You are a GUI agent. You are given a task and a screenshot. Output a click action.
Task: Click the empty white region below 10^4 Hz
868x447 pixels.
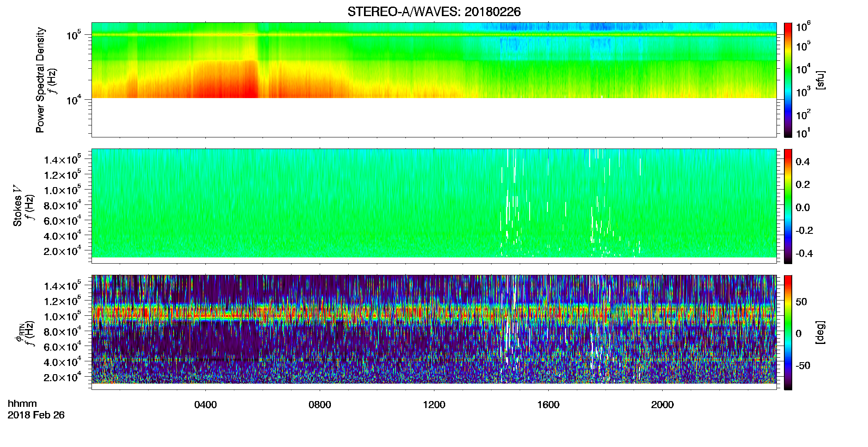coord(434,117)
